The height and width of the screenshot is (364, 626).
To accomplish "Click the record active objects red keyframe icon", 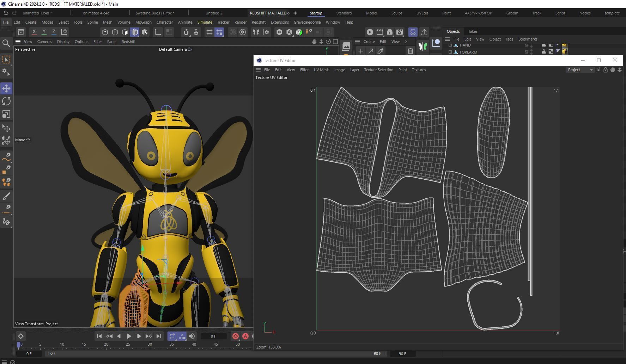I will [236, 336].
